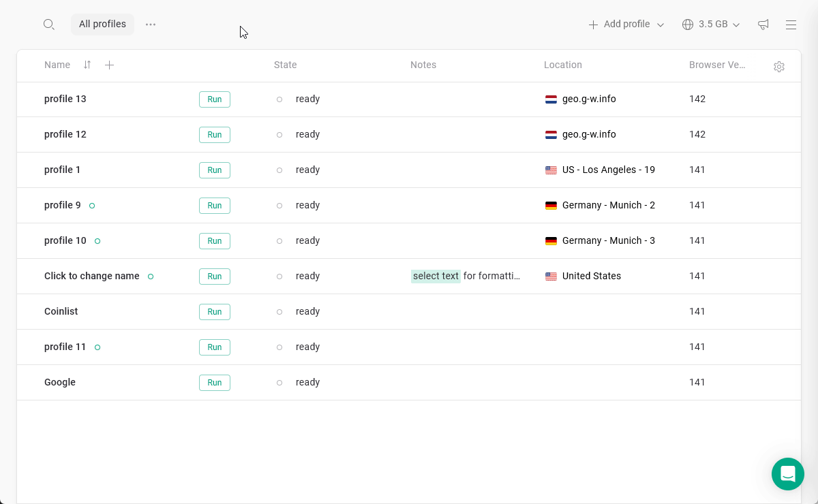Select the Google profile name
Viewport: 818px width, 504px height.
click(x=60, y=382)
